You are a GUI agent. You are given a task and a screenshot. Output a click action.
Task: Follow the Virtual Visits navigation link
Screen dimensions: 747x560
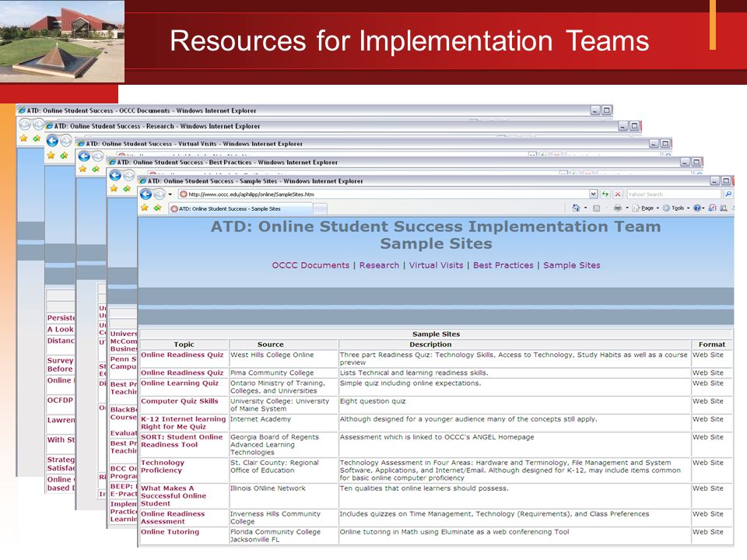436,265
